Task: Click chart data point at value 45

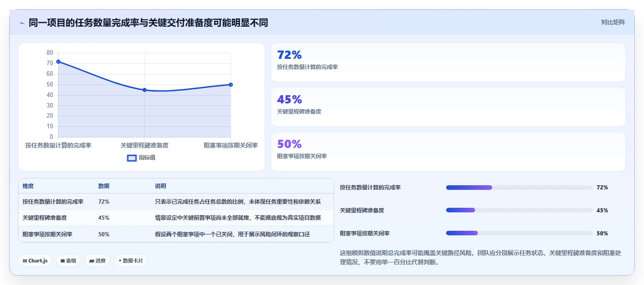Action: [x=145, y=90]
